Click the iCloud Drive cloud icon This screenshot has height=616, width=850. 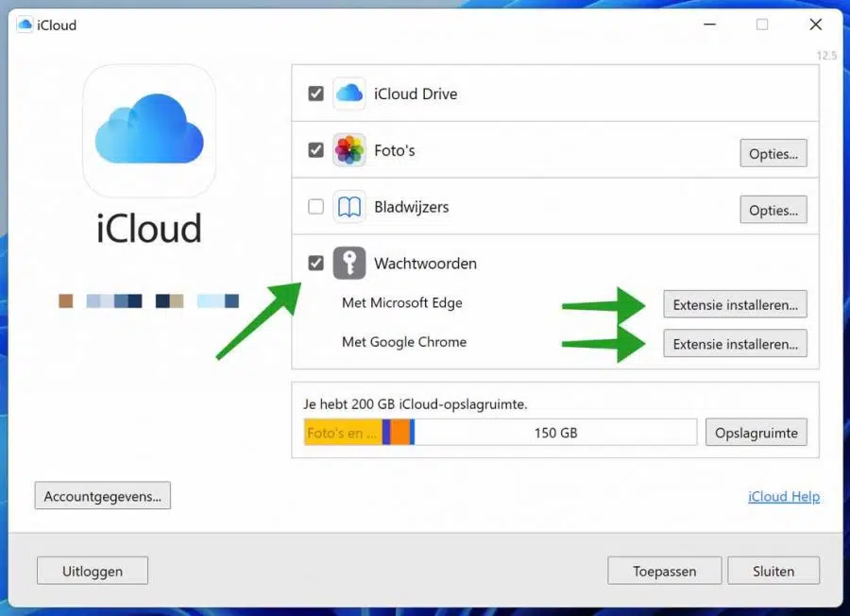tap(349, 94)
